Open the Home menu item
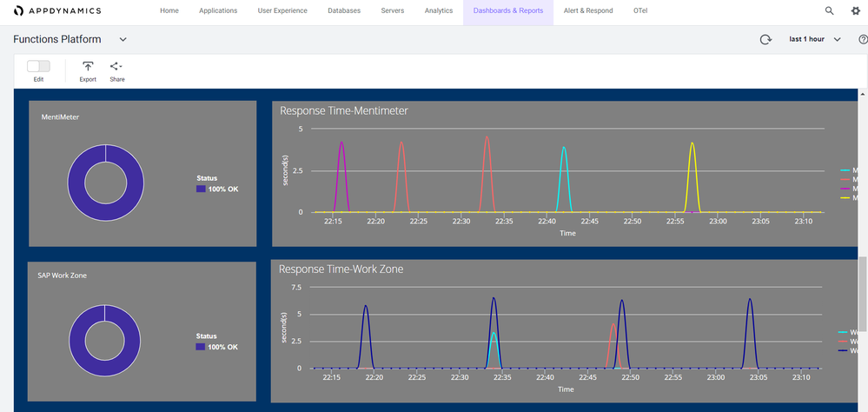Viewport: 868px width, 412px height. click(169, 10)
